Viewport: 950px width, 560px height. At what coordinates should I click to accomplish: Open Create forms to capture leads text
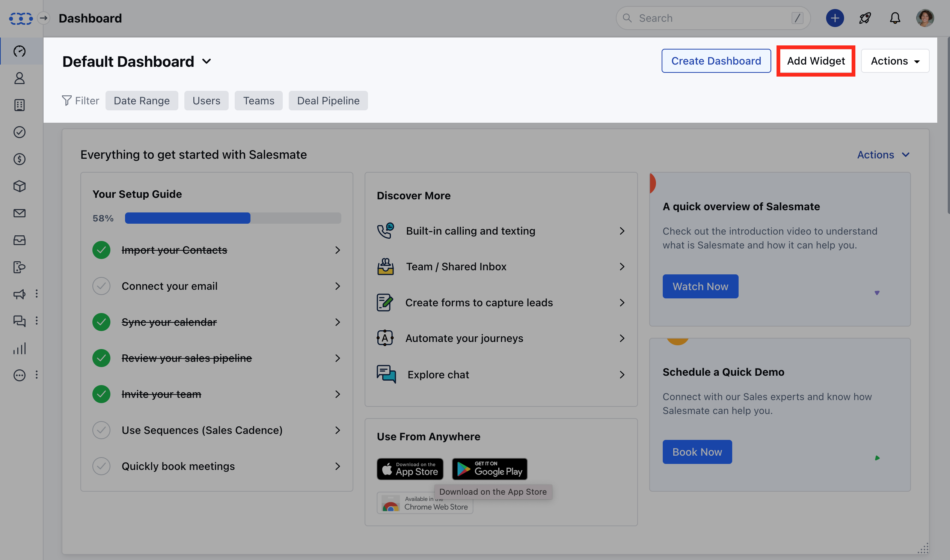pos(479,302)
